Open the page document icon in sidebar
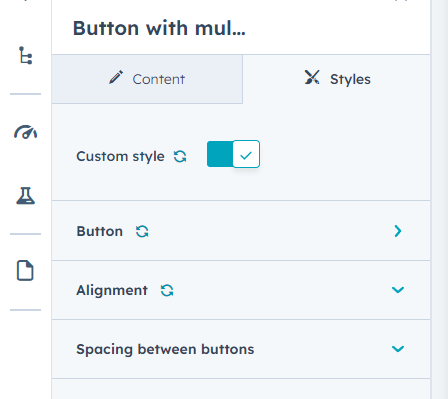This screenshot has height=399, width=448. pyautogui.click(x=25, y=270)
